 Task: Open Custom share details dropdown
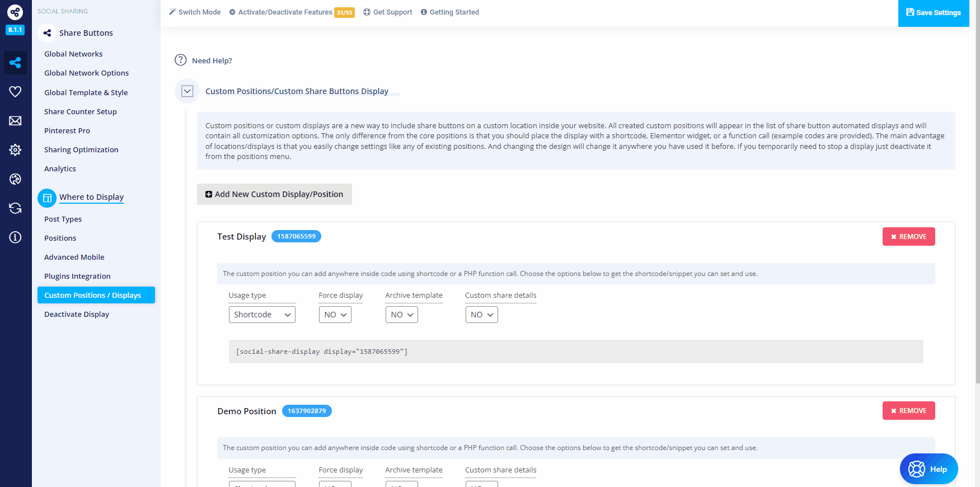[481, 315]
